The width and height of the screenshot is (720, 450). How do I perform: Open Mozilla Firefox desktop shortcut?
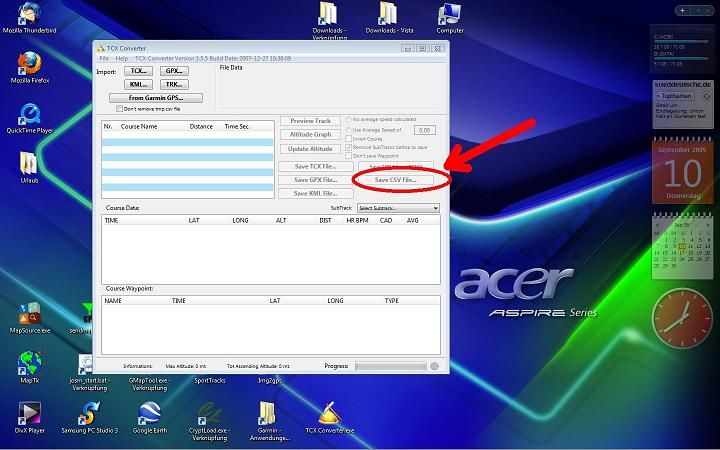tap(29, 65)
